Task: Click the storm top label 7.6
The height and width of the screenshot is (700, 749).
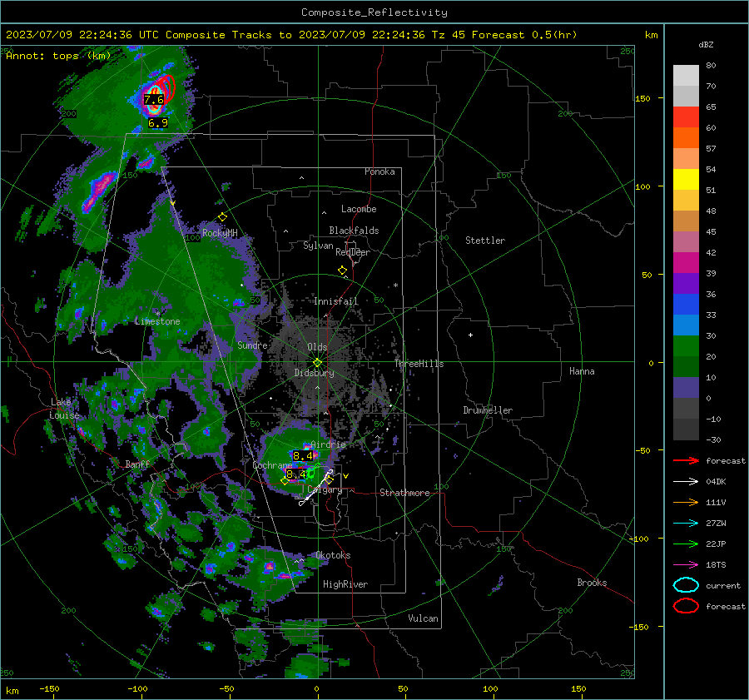Action: click(x=154, y=99)
